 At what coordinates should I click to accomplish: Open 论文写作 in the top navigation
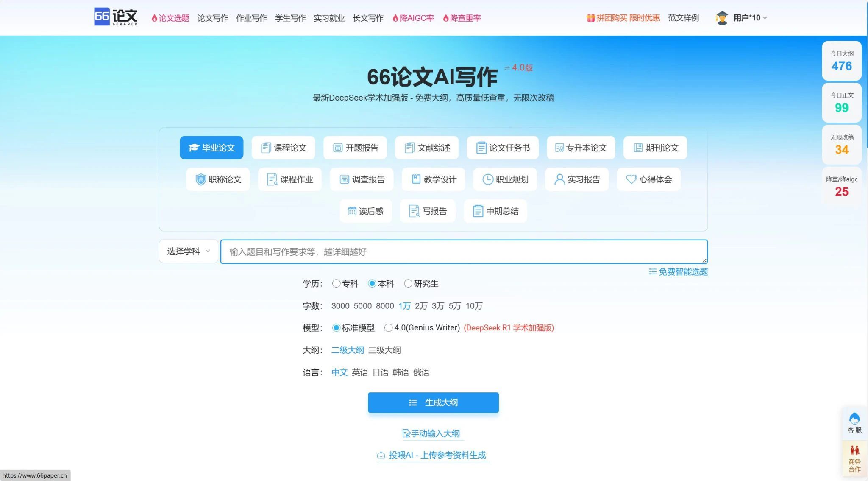213,18
